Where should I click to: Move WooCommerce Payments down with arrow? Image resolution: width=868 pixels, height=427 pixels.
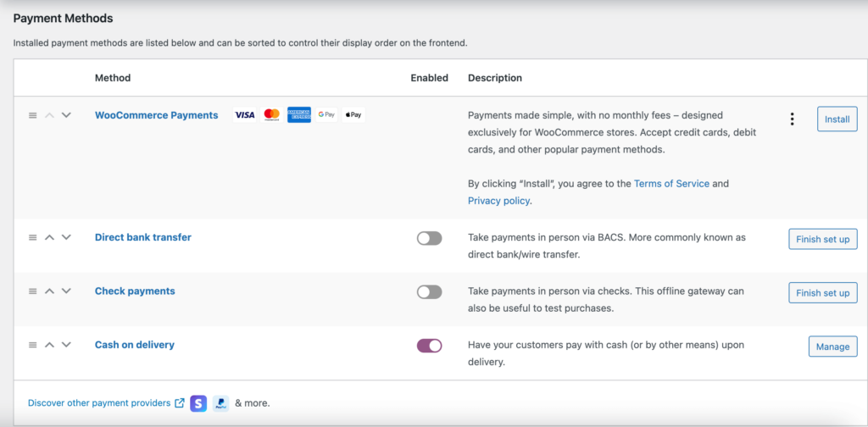[x=66, y=115]
